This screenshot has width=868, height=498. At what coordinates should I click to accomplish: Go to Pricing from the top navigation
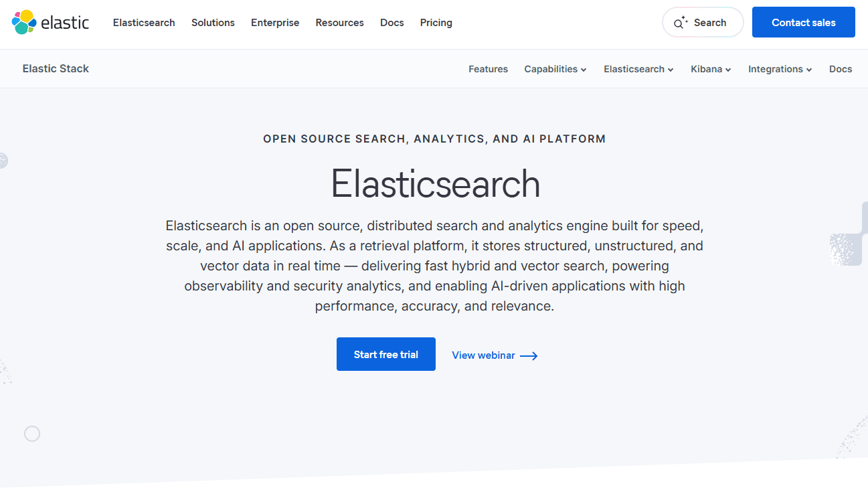[x=436, y=23]
